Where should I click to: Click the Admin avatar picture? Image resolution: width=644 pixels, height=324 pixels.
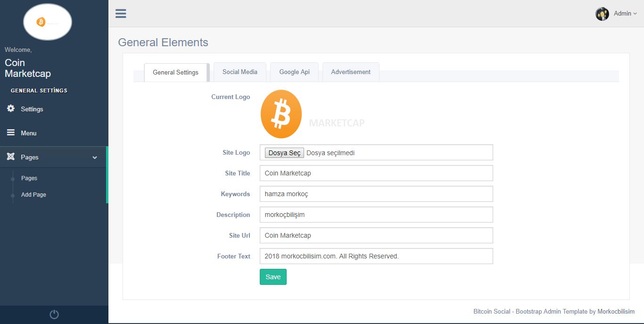point(602,14)
